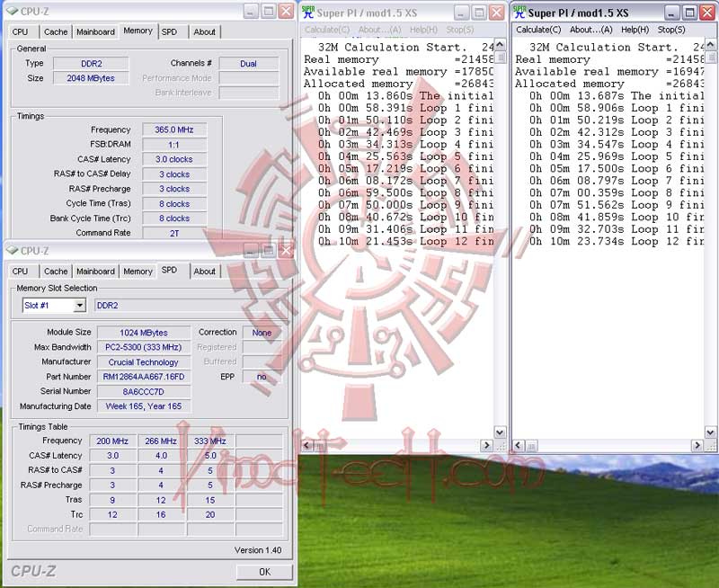Screen dimensions: 719x588
Task: Close the right Super PI window
Action: [x=707, y=13]
